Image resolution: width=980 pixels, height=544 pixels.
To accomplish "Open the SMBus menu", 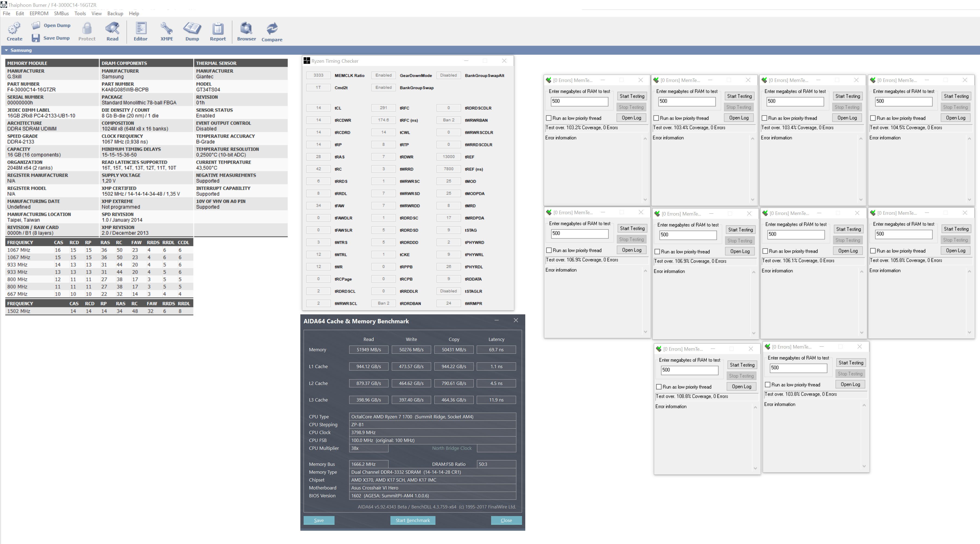I will 61,13.
